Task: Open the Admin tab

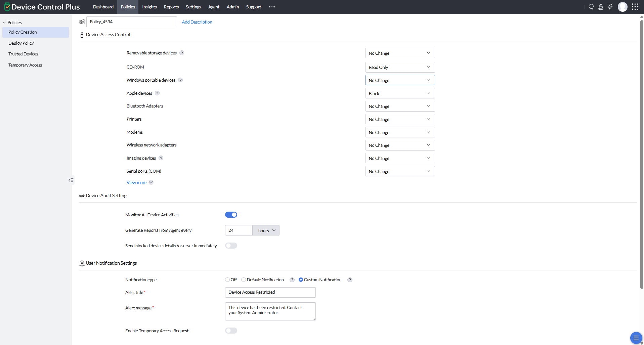Action: (233, 7)
